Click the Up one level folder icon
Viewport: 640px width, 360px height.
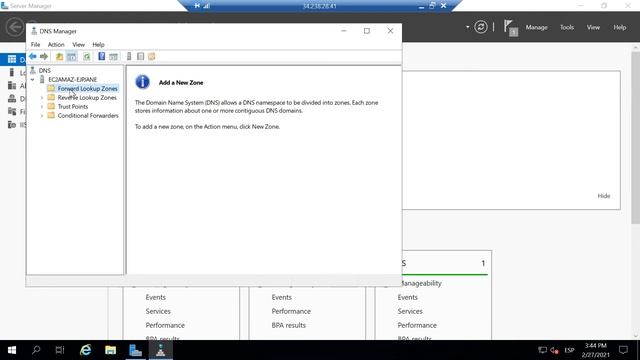coord(60,56)
